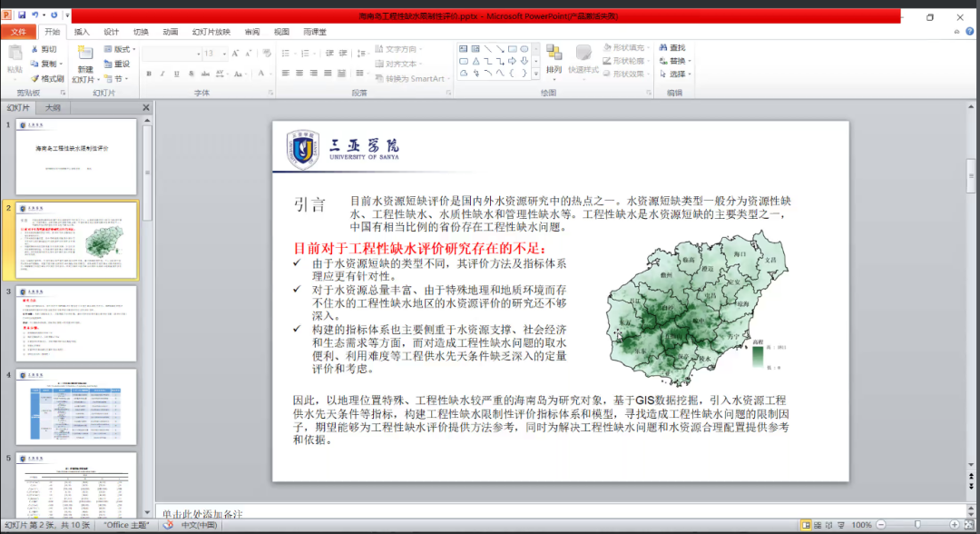Insert a new slide with 新建幻灯片

[84, 64]
